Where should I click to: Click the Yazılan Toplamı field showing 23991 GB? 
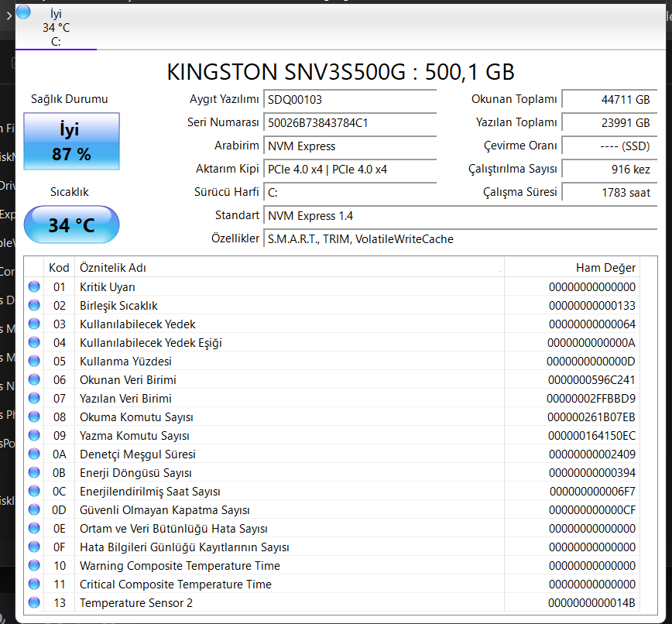609,122
